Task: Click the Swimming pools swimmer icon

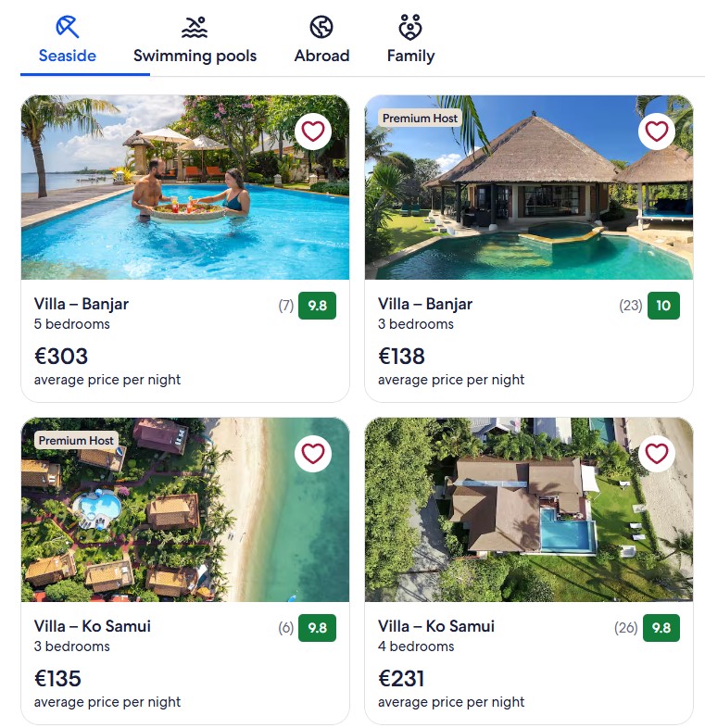Action: click(195, 26)
